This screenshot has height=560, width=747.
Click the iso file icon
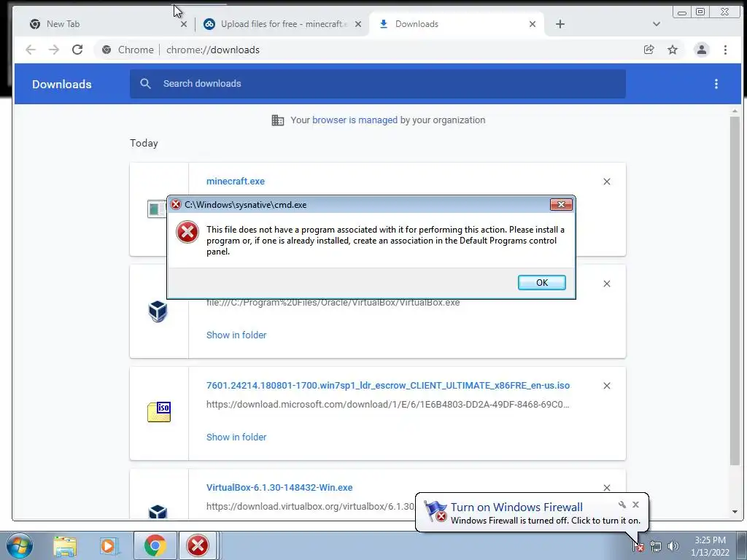[x=159, y=412]
